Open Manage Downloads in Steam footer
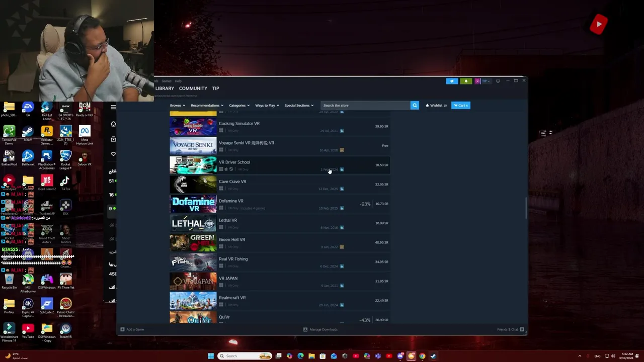The height and width of the screenshot is (362, 644). tap(320, 329)
